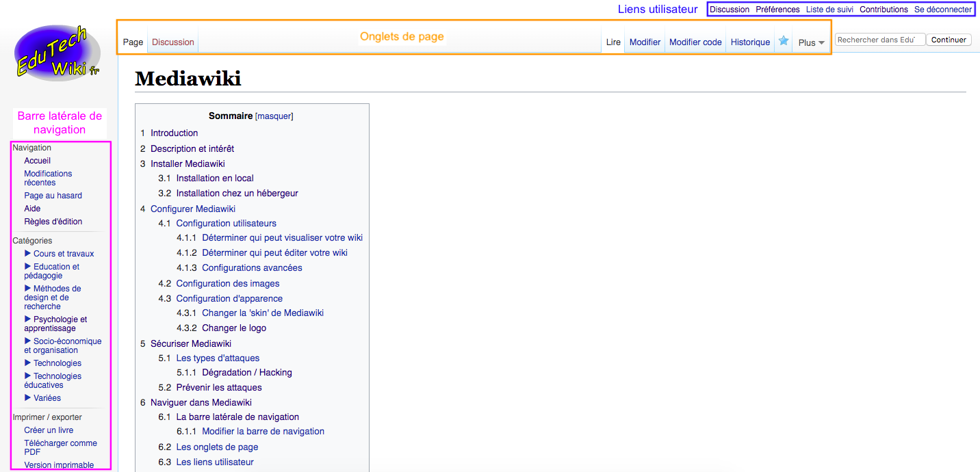The width and height of the screenshot is (980, 472).
Task: Click the EduTech Wiki logo
Action: click(x=58, y=53)
